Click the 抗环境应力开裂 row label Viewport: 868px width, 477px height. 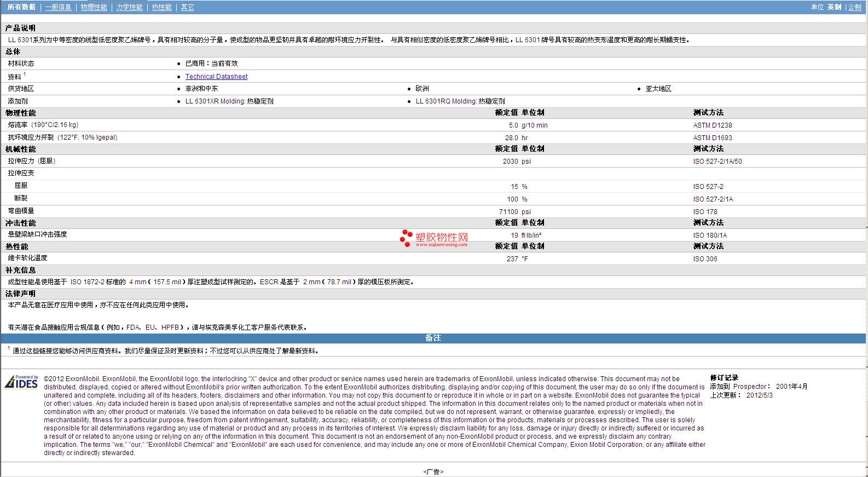[62, 137]
